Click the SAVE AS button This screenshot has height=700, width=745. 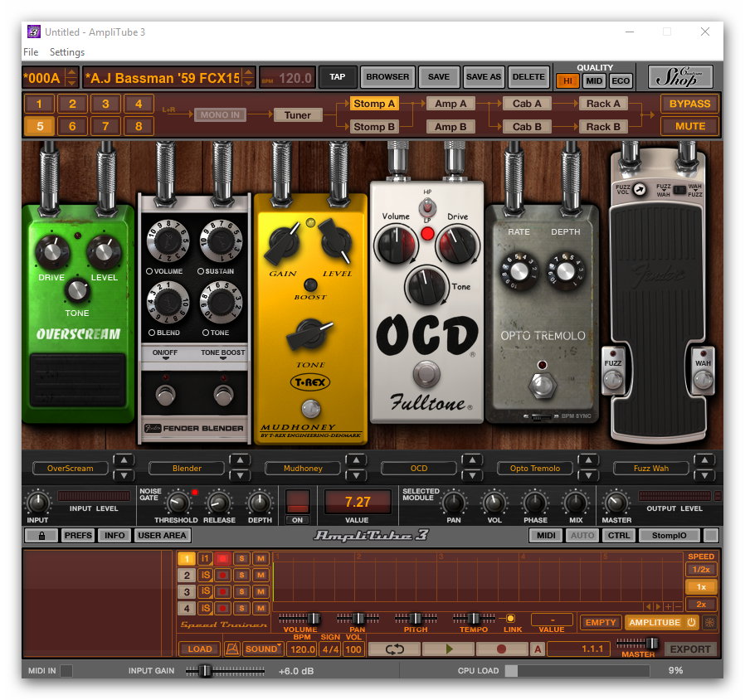click(x=483, y=77)
